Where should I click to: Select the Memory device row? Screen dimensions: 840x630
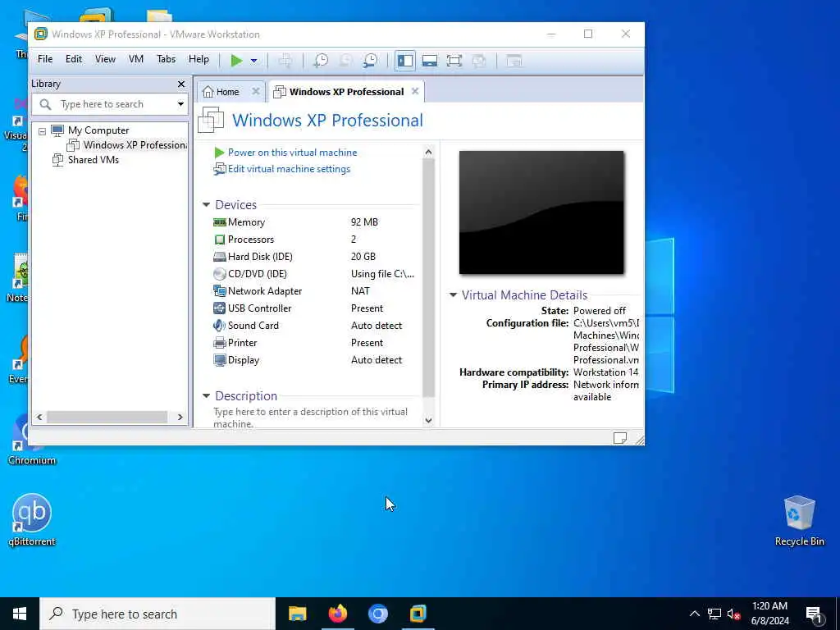click(x=313, y=222)
